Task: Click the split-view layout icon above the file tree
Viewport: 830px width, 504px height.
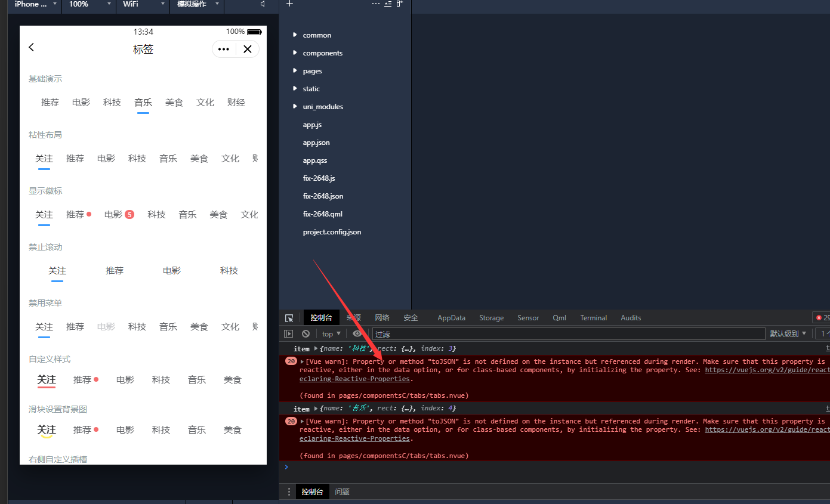Action: [x=399, y=4]
